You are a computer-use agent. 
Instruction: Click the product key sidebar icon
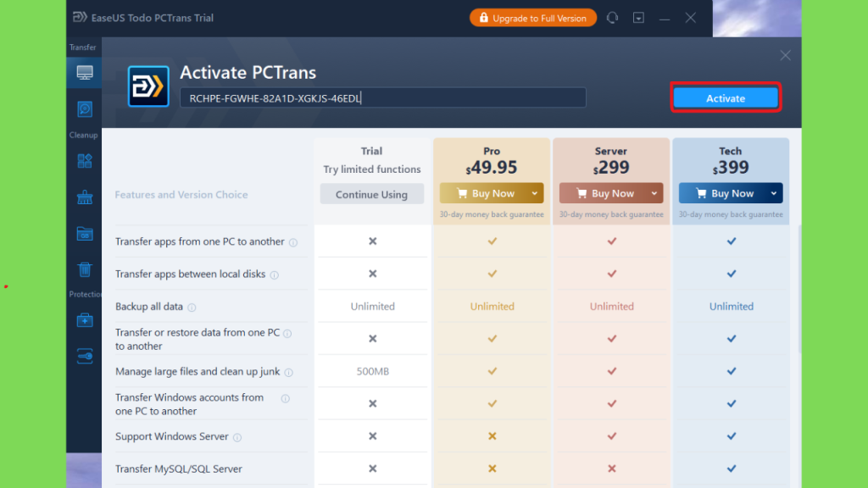[x=85, y=357]
